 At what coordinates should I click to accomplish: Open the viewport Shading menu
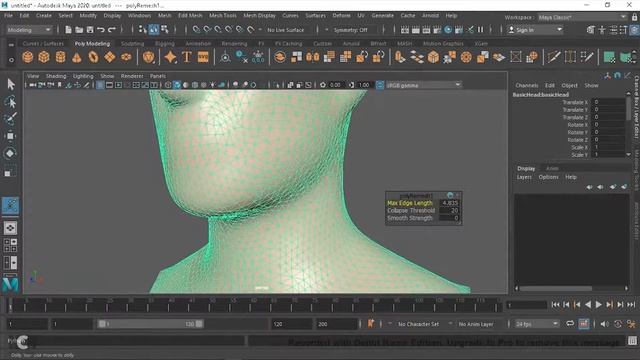[56, 76]
